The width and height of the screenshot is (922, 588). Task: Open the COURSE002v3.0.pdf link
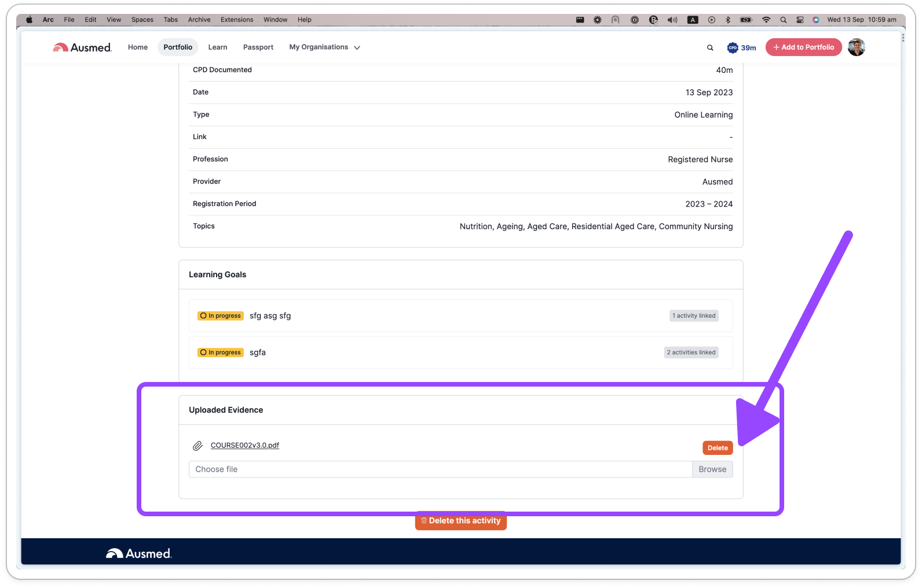pyautogui.click(x=245, y=446)
